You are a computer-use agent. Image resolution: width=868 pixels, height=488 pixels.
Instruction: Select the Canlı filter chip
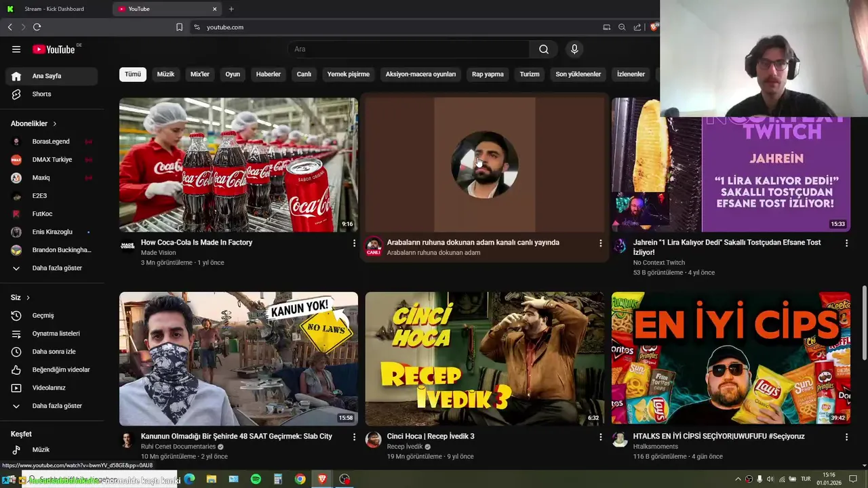coord(304,74)
